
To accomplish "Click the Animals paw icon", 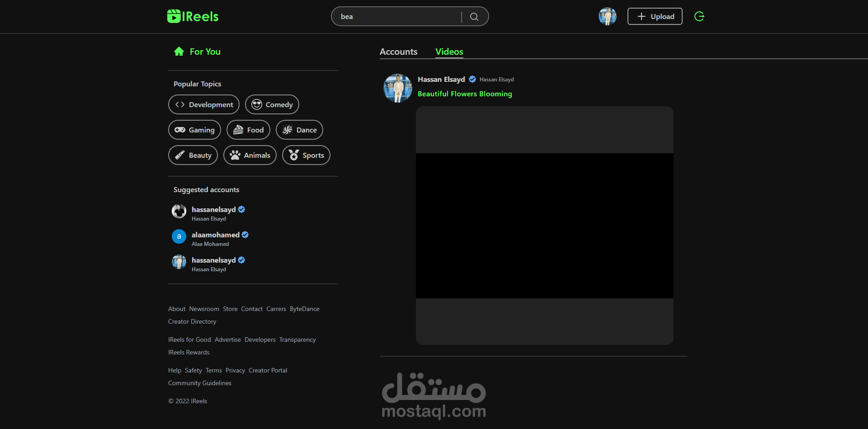I will (x=235, y=155).
